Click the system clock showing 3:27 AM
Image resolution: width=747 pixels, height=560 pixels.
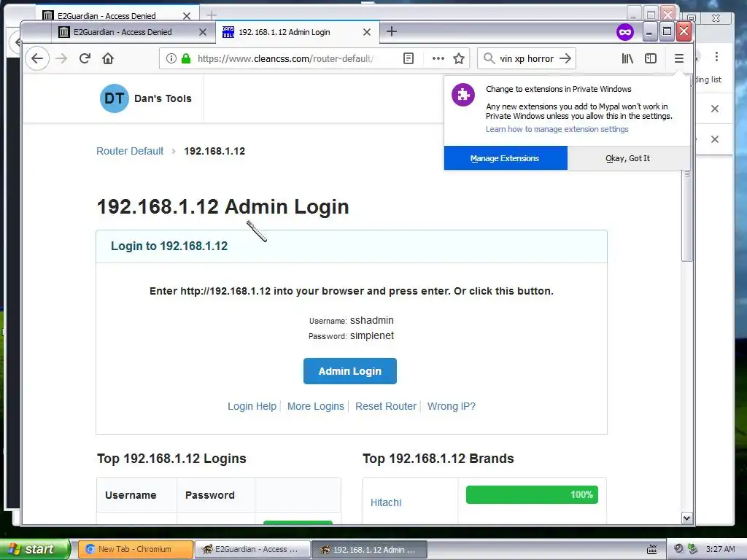point(720,549)
